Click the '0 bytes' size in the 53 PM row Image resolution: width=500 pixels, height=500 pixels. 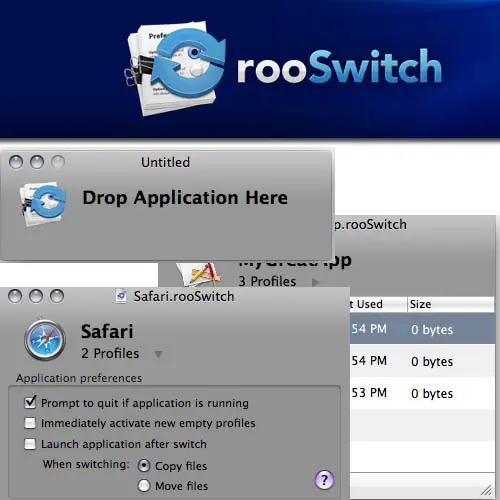[x=432, y=394]
